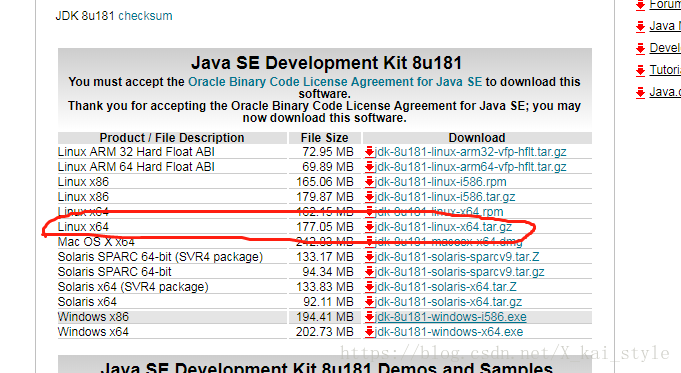
Task: Download jdk-8u181-linux-i586.rpm file
Action: (x=441, y=182)
